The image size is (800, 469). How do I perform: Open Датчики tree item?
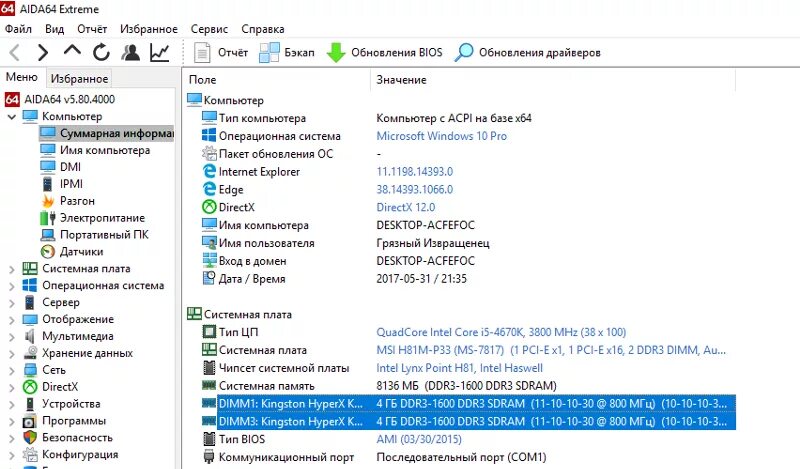[72, 252]
